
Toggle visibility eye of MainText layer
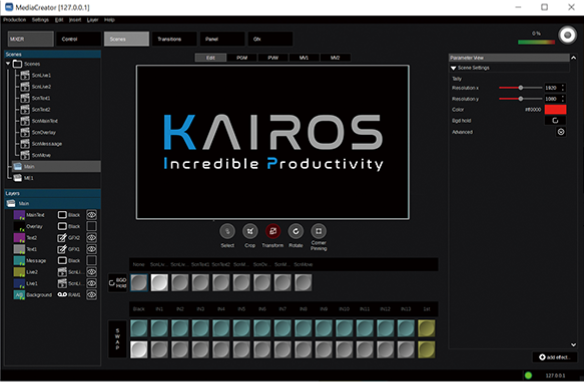click(92, 215)
